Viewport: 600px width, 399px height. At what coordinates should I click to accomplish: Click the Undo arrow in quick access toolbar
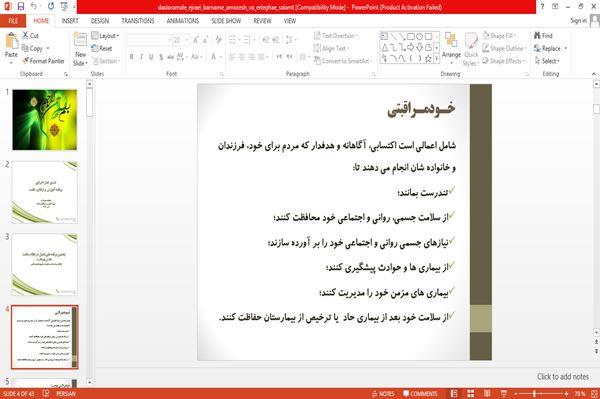(x=34, y=7)
